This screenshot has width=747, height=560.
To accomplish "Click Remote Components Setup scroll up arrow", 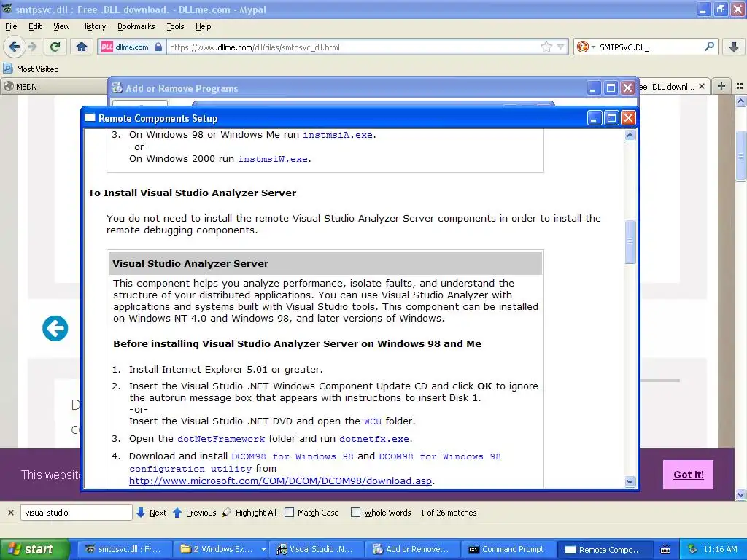I will [x=630, y=135].
